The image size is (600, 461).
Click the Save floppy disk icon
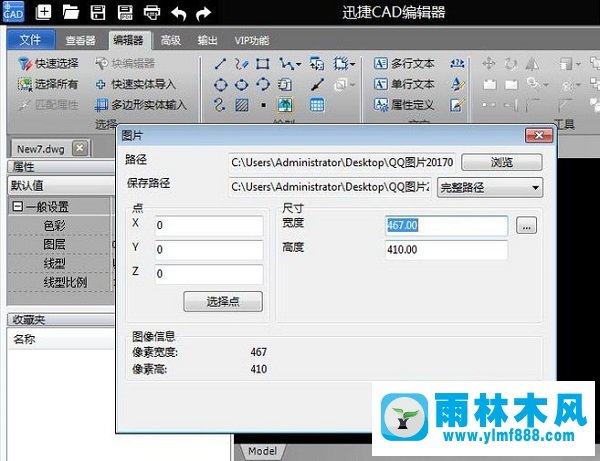98,12
